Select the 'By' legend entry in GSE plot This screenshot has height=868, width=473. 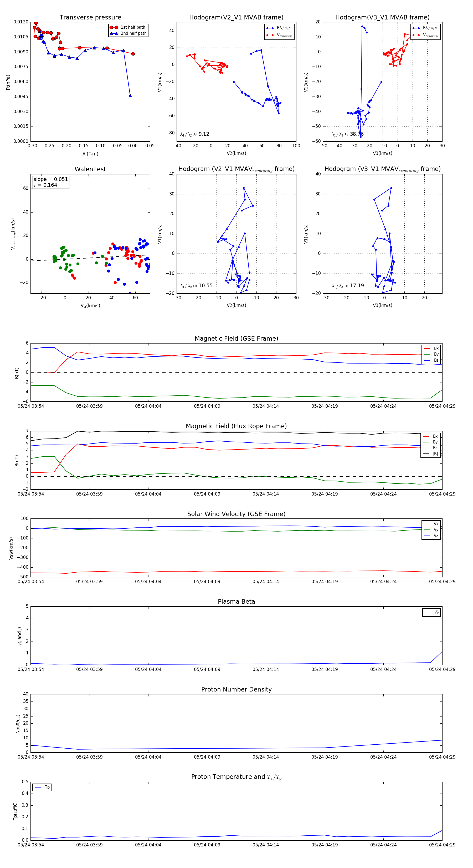tap(431, 354)
